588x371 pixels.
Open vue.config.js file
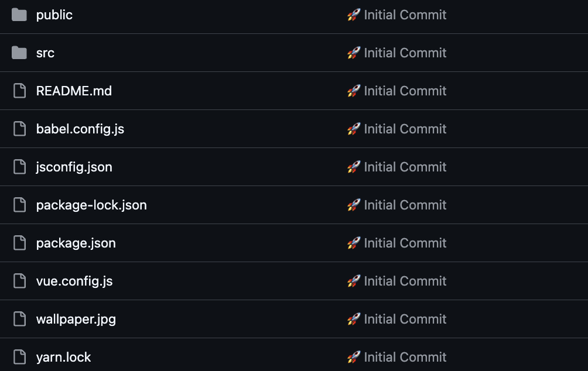[x=74, y=281]
